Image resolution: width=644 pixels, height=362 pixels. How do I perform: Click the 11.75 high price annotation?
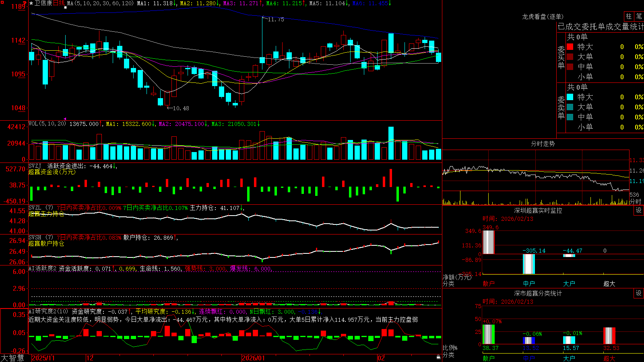[276, 19]
